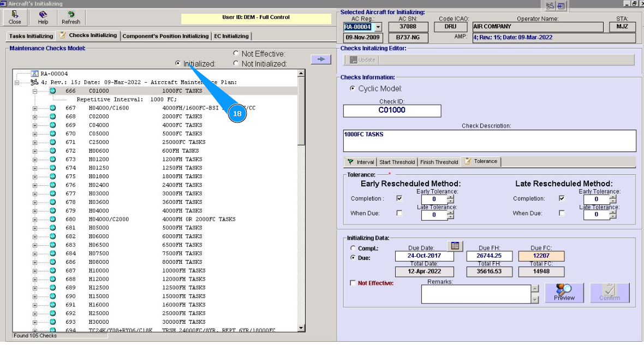The width and height of the screenshot is (644, 345).
Task: Tick the red Not Effective checkbox
Action: [353, 283]
